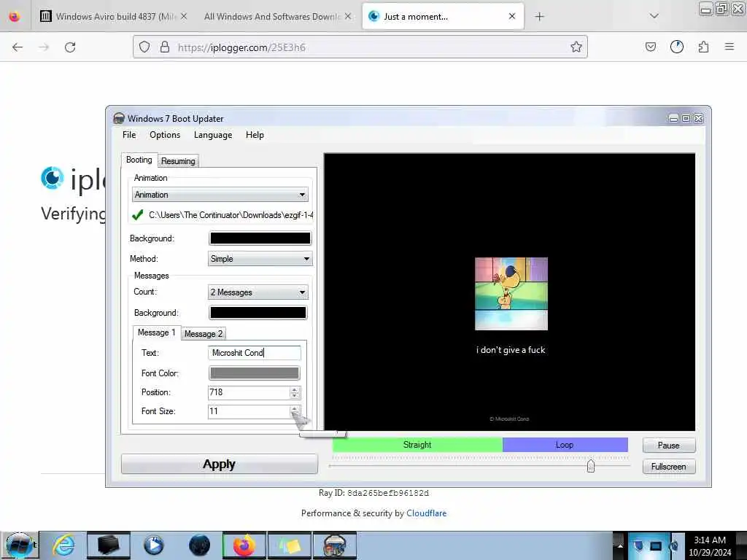Click the Action Center flag tray icon
This screenshot has width=747, height=560.
[x=638, y=545]
